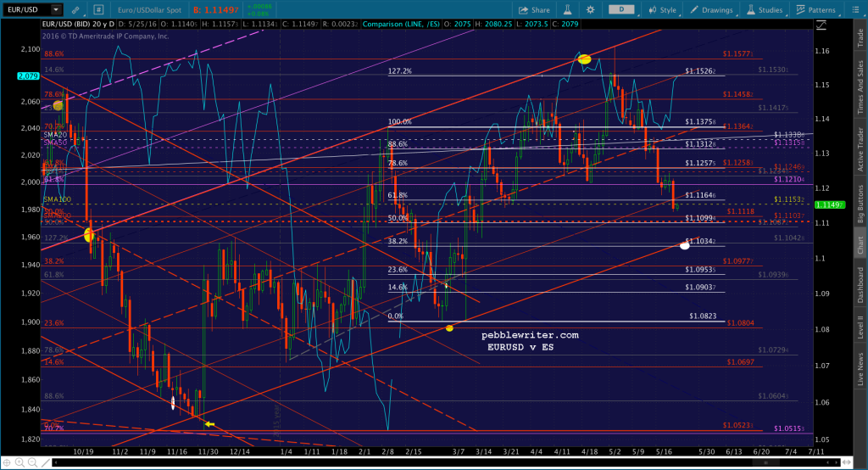Click the $1.0697 red fib price label
868x470 pixels.
pyautogui.click(x=741, y=362)
